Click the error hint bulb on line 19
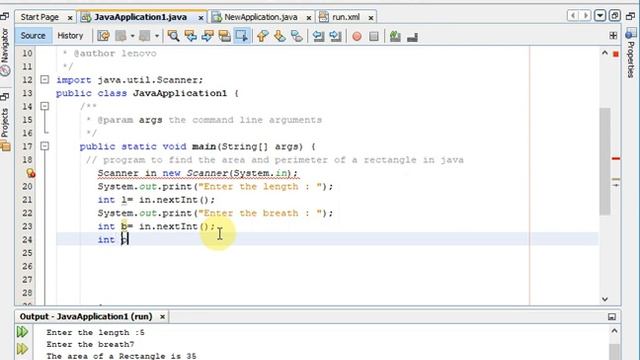The width and height of the screenshot is (640, 360). (x=31, y=173)
